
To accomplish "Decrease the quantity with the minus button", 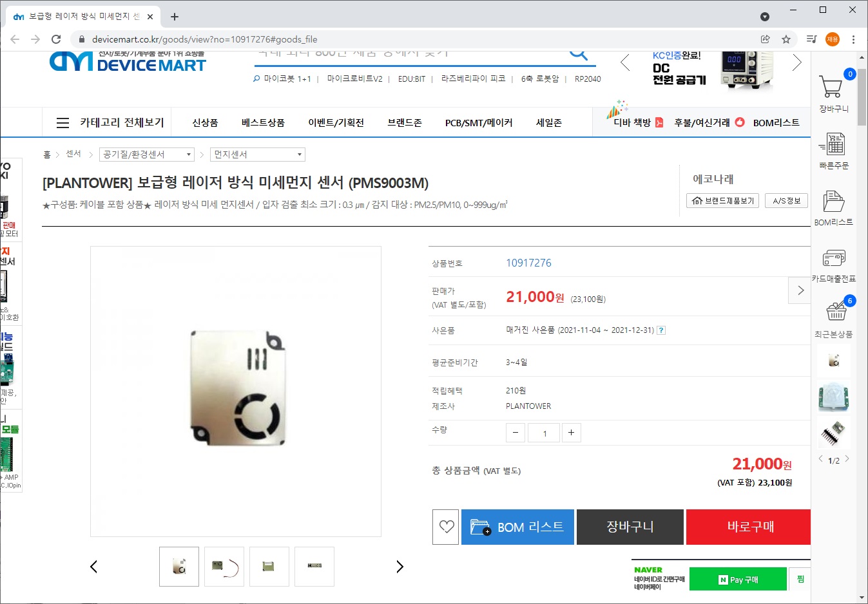I will pyautogui.click(x=516, y=433).
